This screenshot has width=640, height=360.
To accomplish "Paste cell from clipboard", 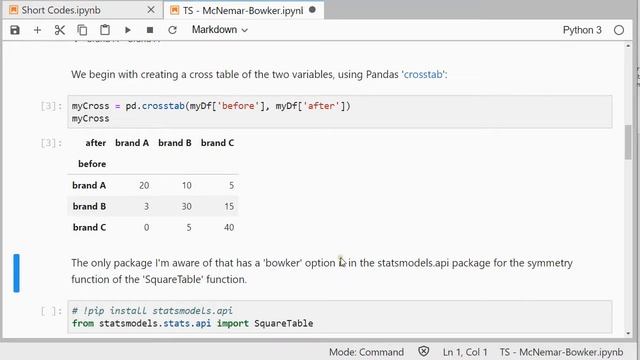I will pyautogui.click(x=105, y=30).
